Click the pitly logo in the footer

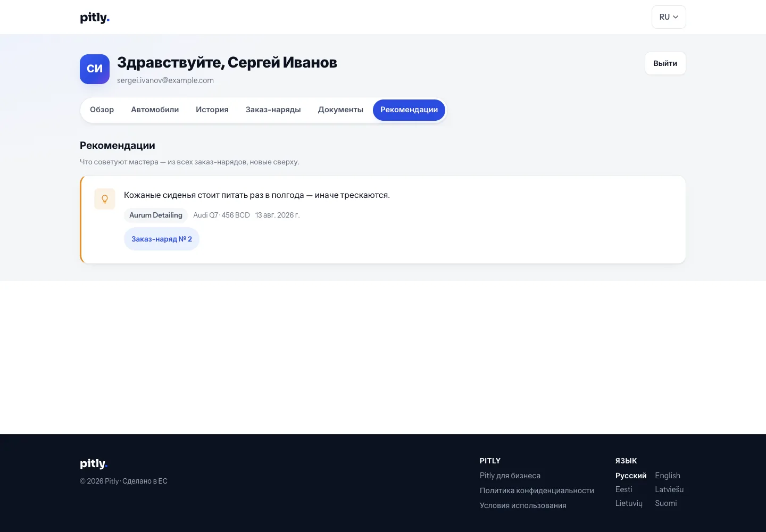point(94,464)
